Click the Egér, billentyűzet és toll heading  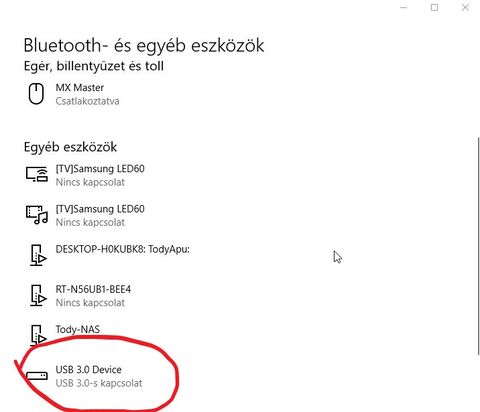click(94, 66)
